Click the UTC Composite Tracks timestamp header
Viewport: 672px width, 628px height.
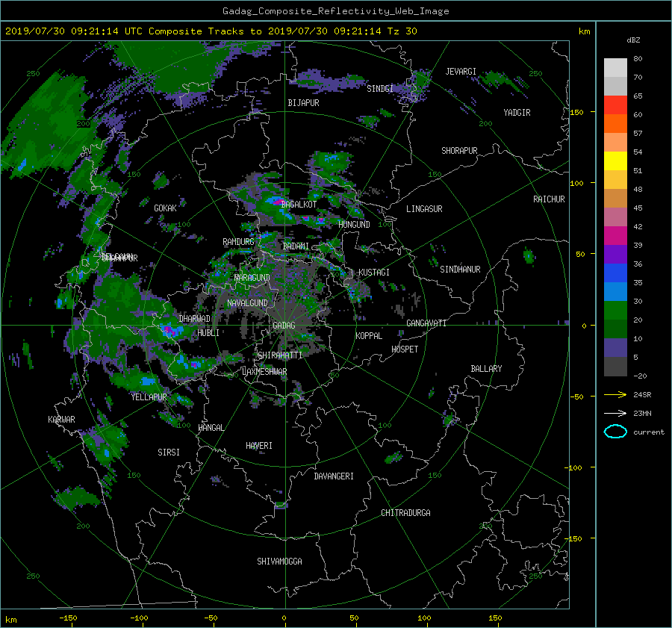point(211,31)
